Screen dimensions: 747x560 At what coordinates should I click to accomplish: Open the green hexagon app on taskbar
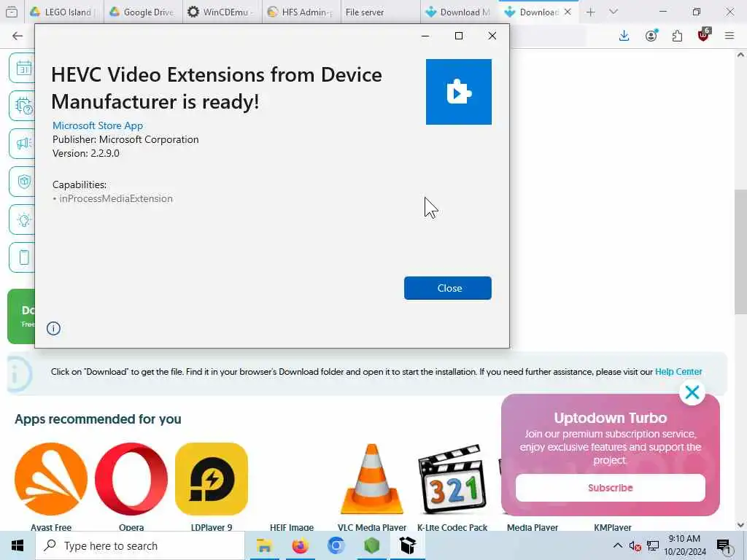click(371, 545)
